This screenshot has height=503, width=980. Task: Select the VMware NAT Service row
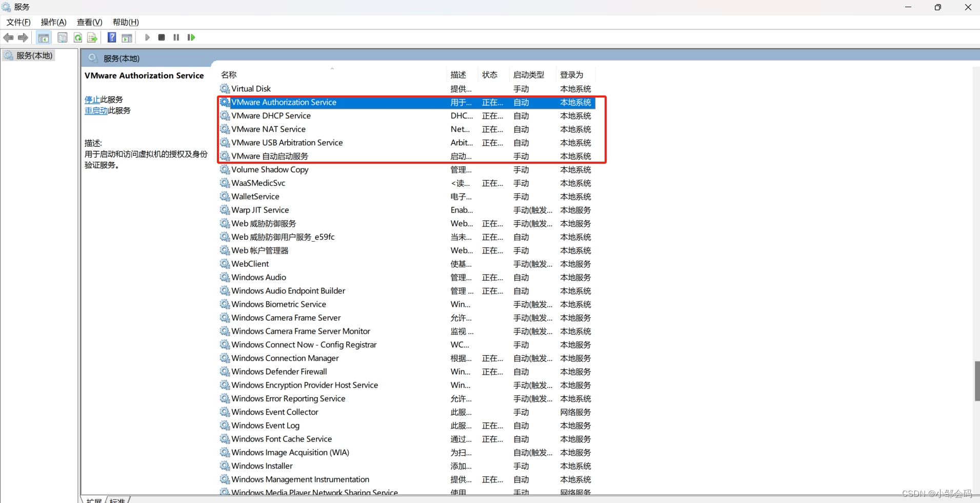(x=407, y=129)
